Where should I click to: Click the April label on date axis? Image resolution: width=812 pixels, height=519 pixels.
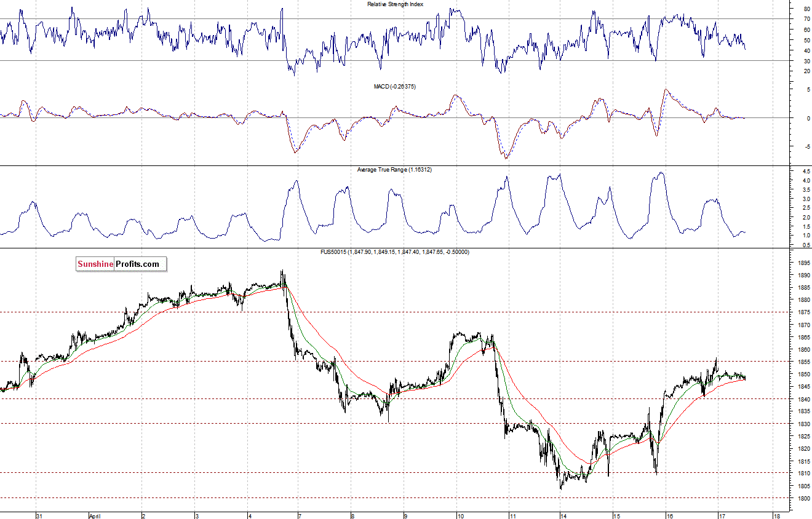(x=94, y=515)
